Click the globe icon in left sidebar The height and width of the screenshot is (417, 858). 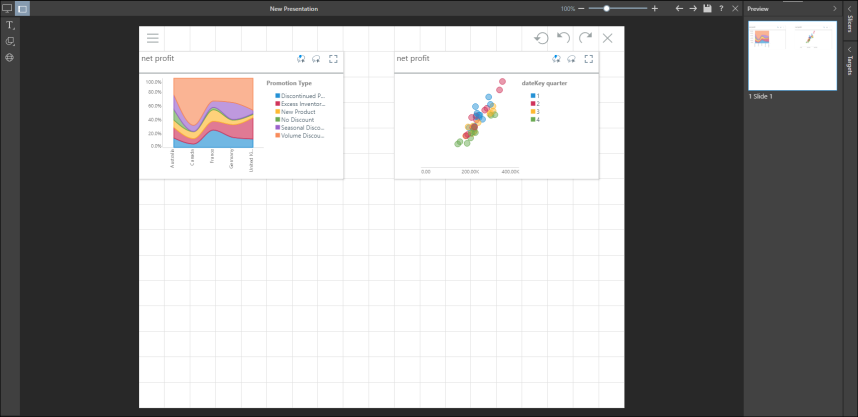coord(10,58)
